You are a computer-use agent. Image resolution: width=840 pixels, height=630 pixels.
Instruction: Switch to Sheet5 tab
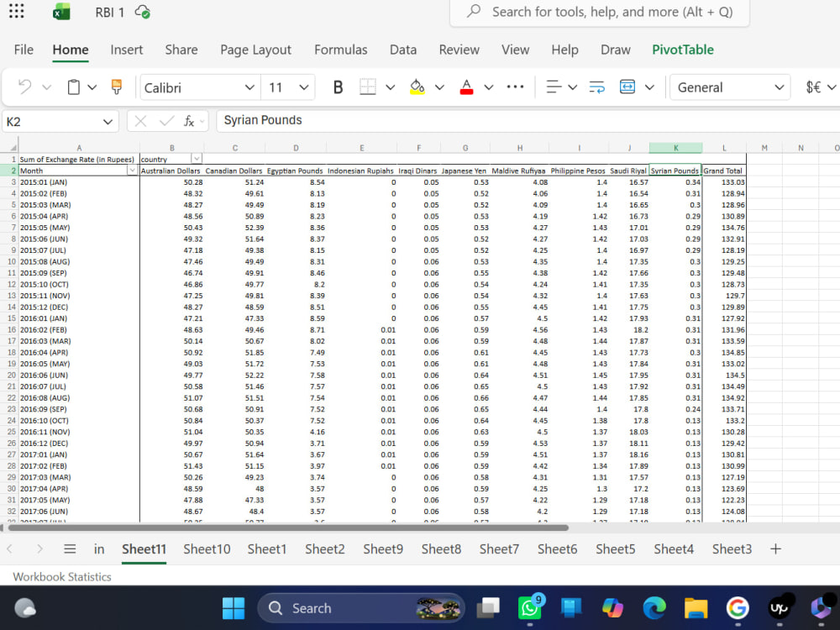[615, 549]
